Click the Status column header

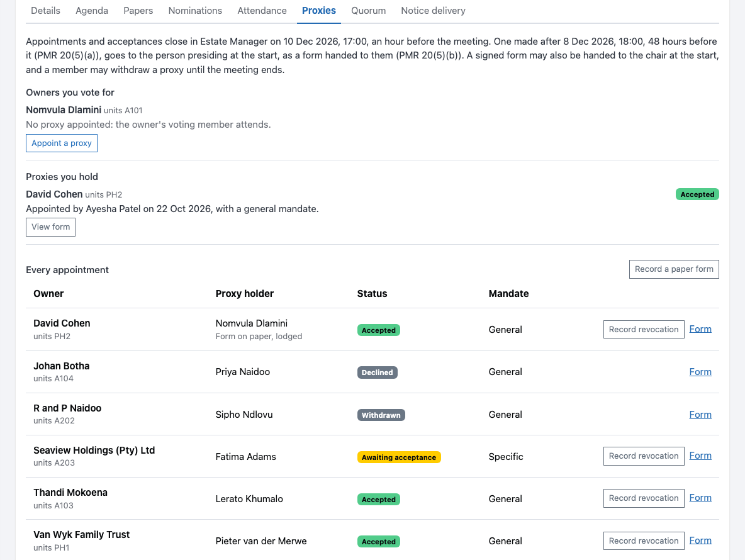[x=372, y=294]
